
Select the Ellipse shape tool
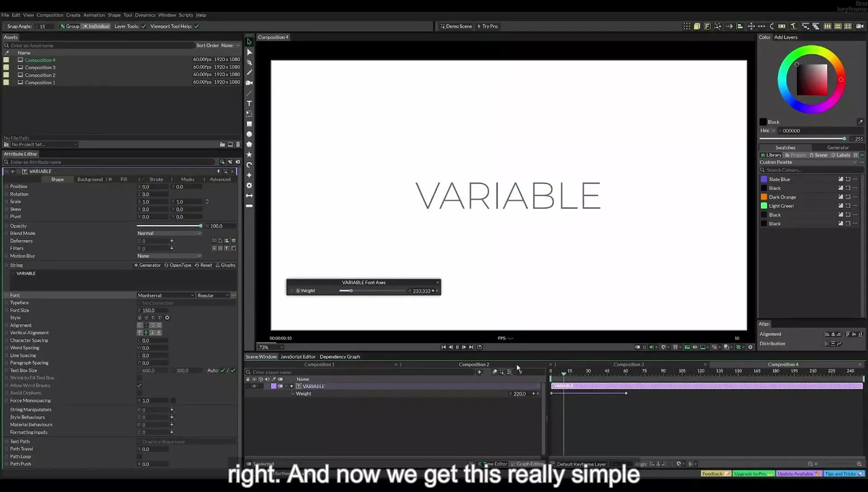coord(249,134)
